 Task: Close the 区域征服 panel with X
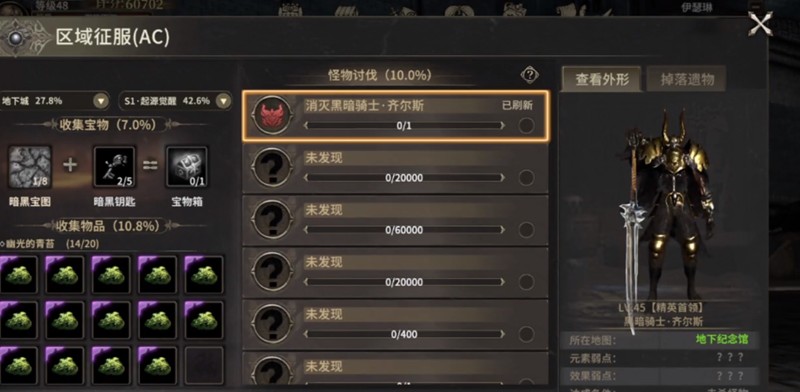(x=760, y=23)
